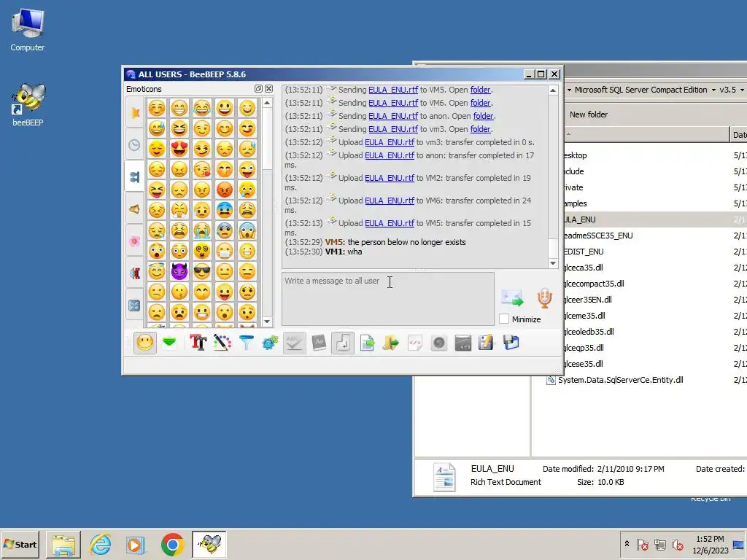Screen dimensions: 747x560
Task: Click the microphone voice message icon
Action: pyautogui.click(x=544, y=298)
